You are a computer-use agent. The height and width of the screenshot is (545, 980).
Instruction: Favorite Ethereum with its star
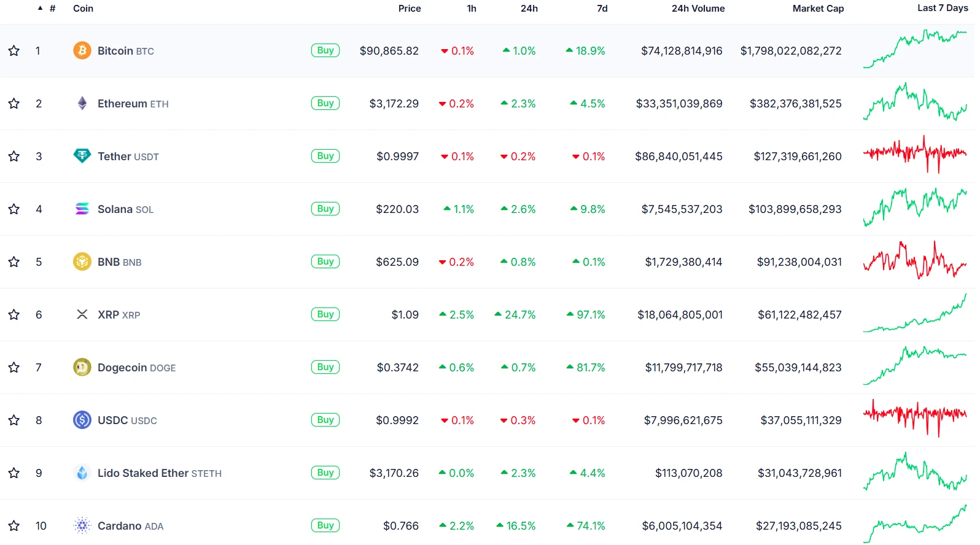click(14, 103)
